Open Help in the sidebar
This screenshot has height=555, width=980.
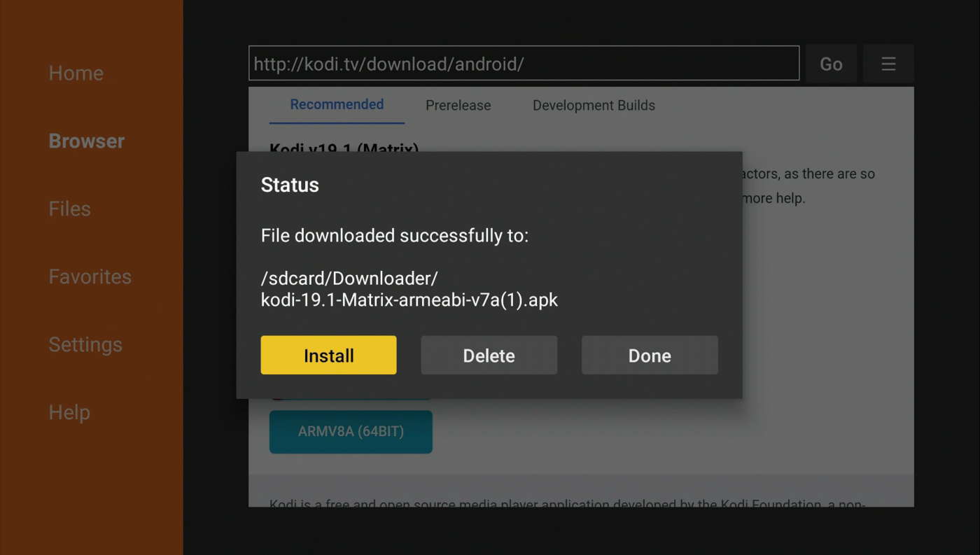click(x=69, y=412)
